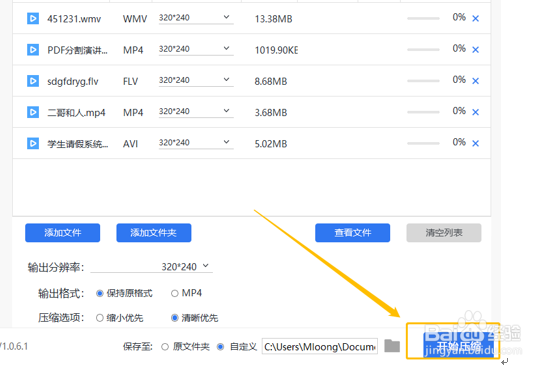
Task: Open the resolution dropdown for the PDF分割演讲 MP4 file
Action: click(196, 49)
